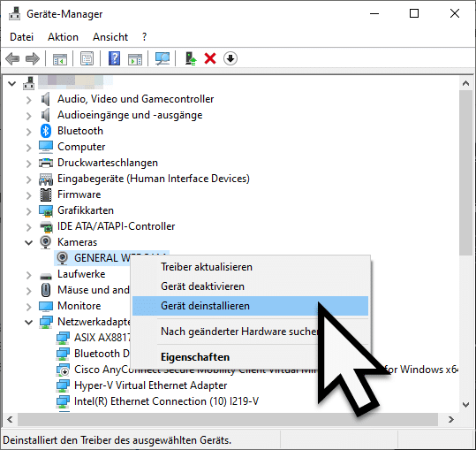Screen dimensions: 476x450
Task: Collapse the Netzwerkadapter node
Action: click(28, 322)
